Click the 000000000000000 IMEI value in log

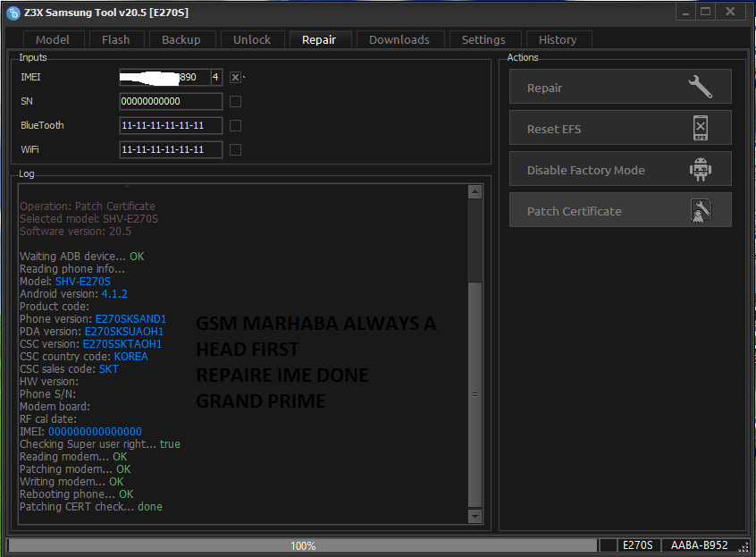95,432
